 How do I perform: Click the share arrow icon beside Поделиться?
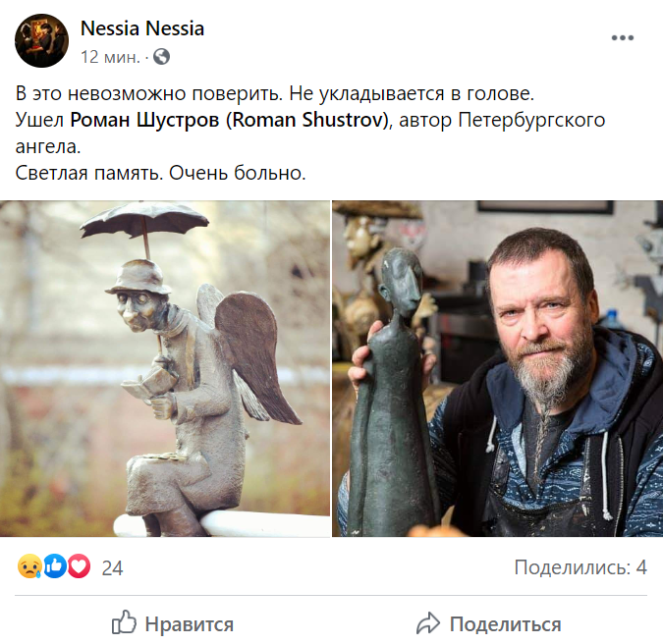click(x=429, y=623)
